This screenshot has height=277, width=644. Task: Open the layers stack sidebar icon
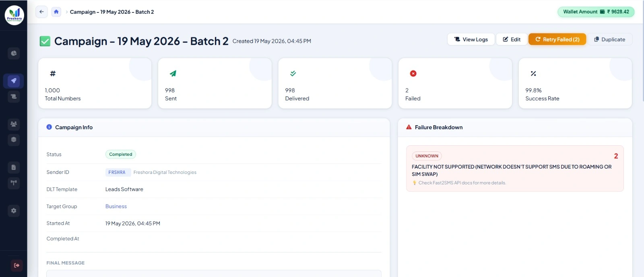14,140
